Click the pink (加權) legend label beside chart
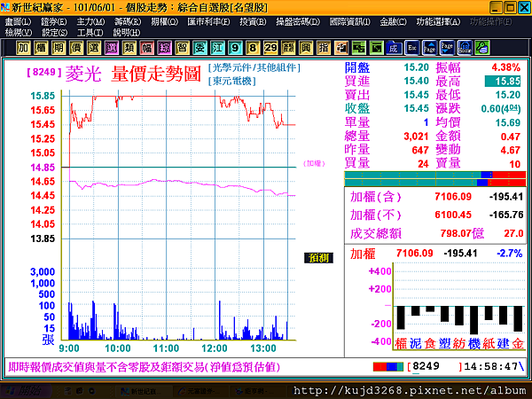The height and width of the screenshot is (399, 532). point(314,163)
